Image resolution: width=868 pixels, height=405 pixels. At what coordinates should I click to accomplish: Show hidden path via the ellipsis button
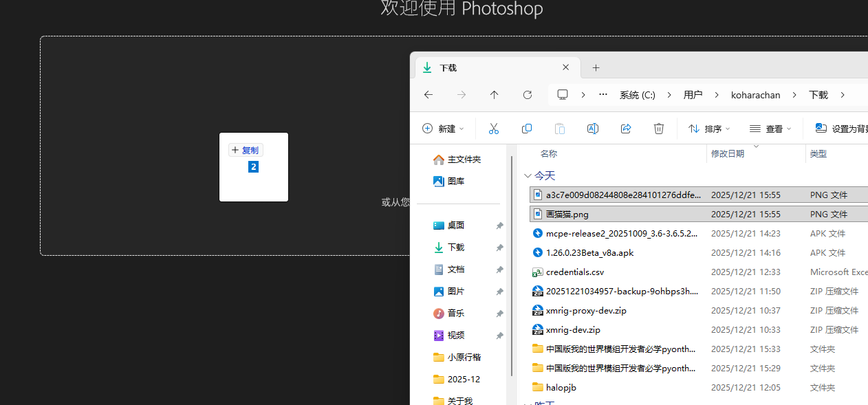[603, 95]
